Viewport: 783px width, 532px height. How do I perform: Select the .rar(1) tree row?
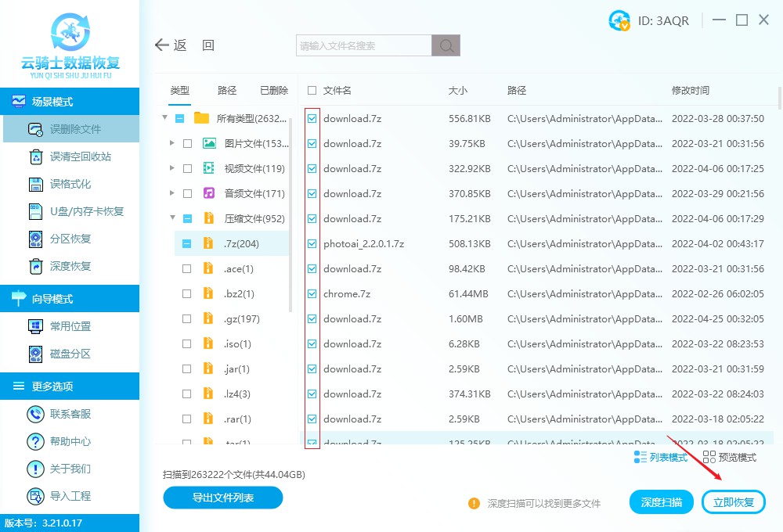click(x=231, y=419)
